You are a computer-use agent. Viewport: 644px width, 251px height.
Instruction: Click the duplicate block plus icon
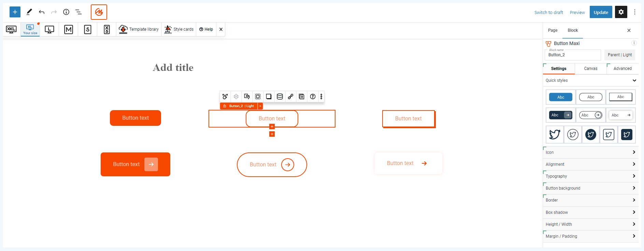pyautogui.click(x=302, y=97)
